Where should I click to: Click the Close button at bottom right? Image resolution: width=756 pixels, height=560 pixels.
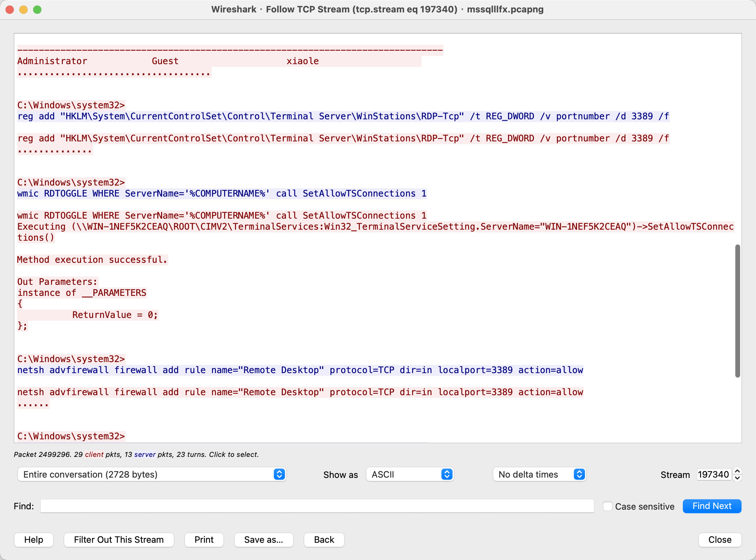pos(720,540)
